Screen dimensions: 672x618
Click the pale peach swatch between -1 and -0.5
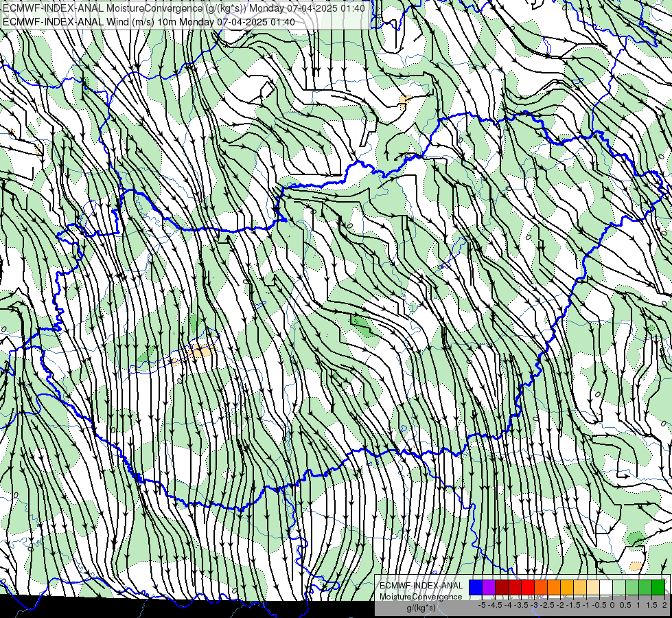click(593, 587)
